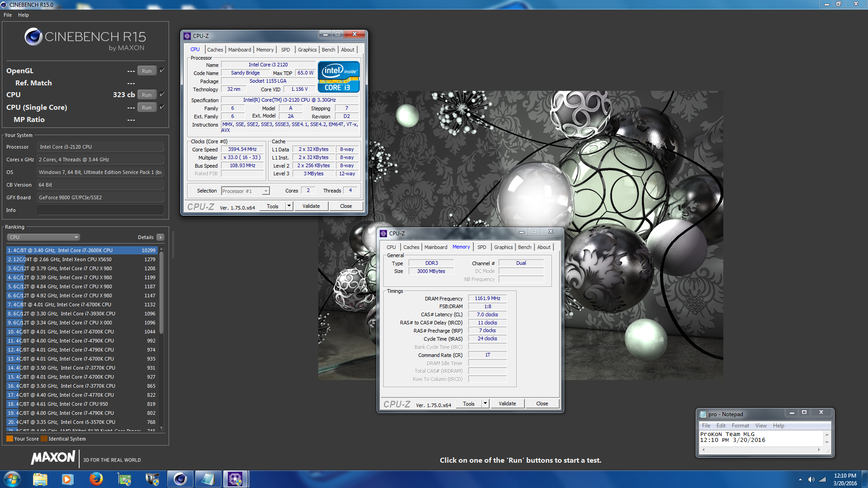Open Firefox from the taskbar
Viewport: 868px width, 488px height.
click(96, 479)
